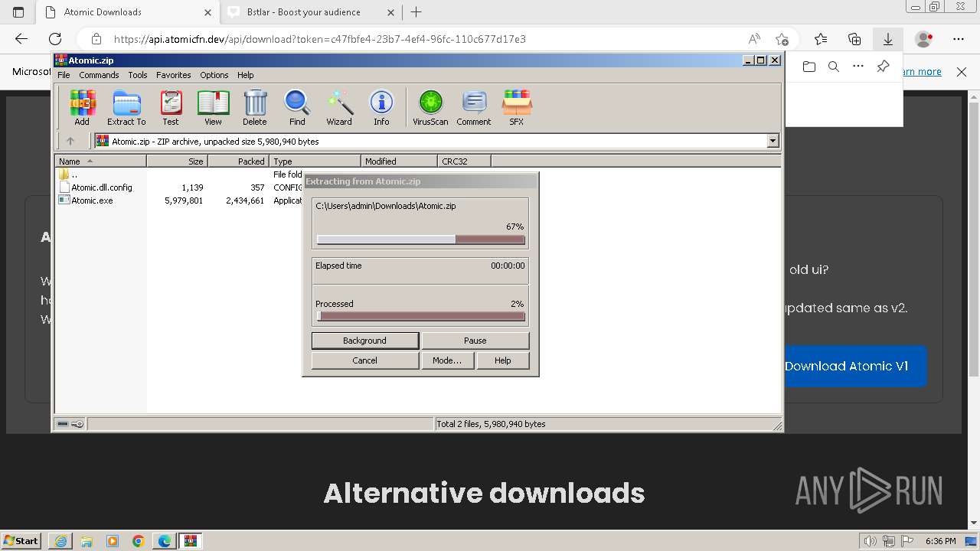Open the File menu
Image resolution: width=980 pixels, height=551 pixels.
[x=64, y=75]
